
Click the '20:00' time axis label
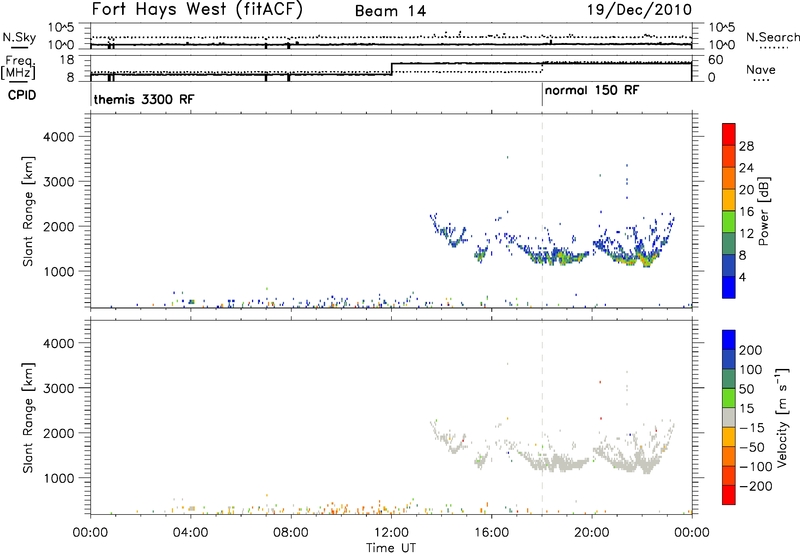(592, 533)
